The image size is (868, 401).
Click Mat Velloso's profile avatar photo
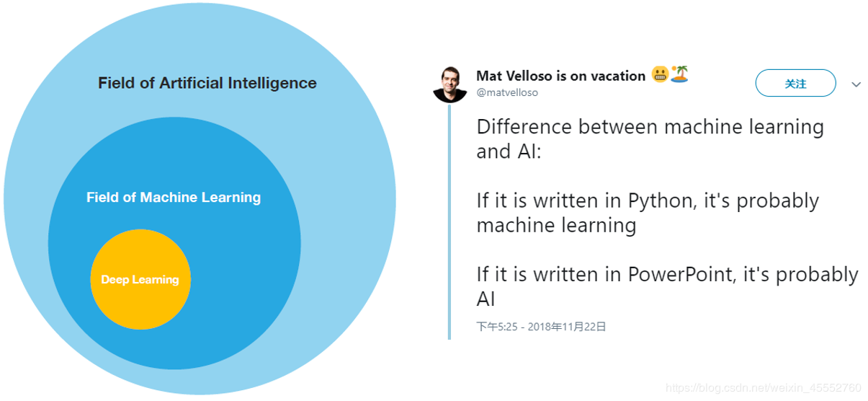pyautogui.click(x=450, y=85)
